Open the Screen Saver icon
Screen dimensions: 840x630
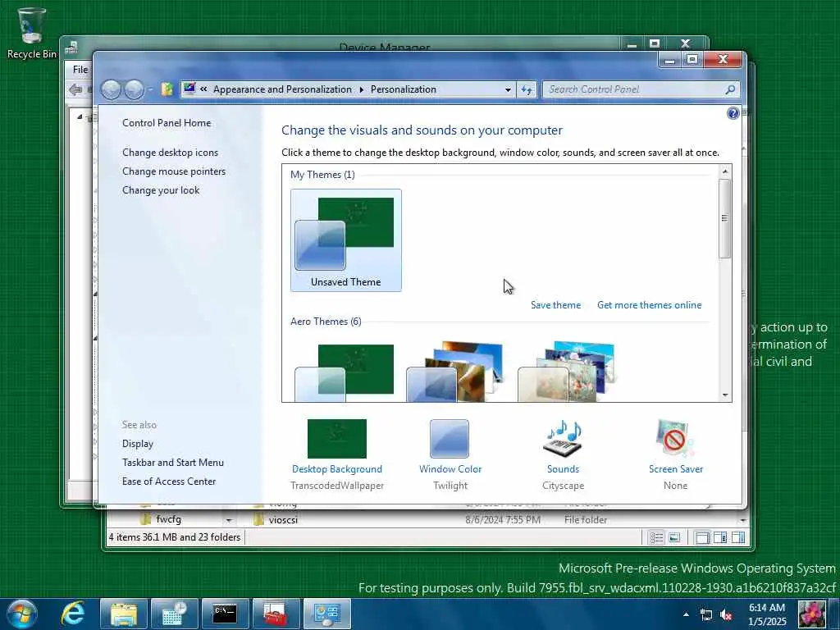pyautogui.click(x=675, y=439)
